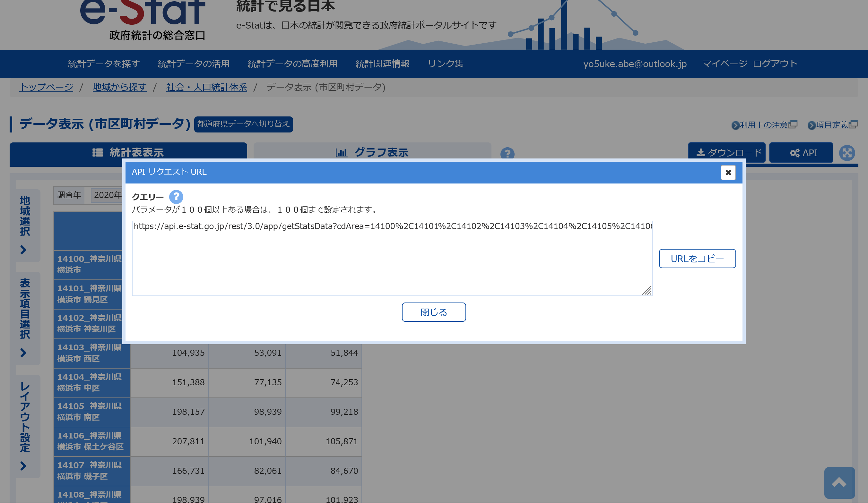Image resolution: width=868 pixels, height=503 pixels.
Task: Click 都道府県データへ切り替え toggle button
Action: (x=243, y=124)
